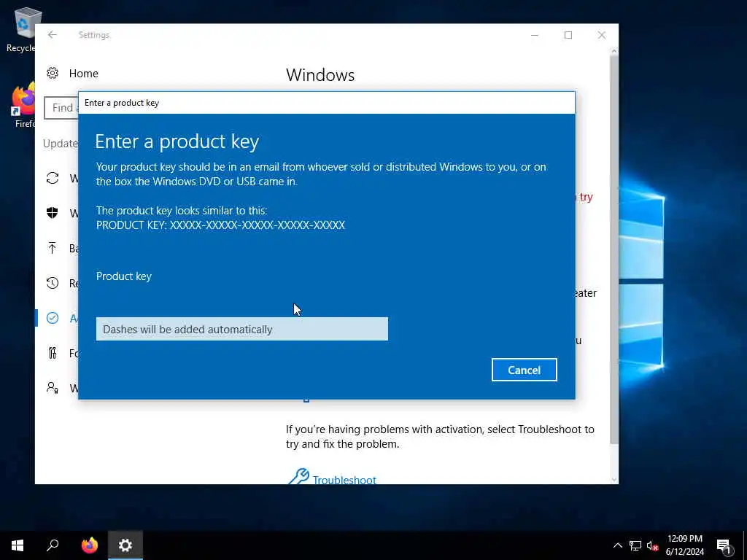Viewport: 747px width, 560px height.
Task: Click the product key input field
Action: (242, 329)
